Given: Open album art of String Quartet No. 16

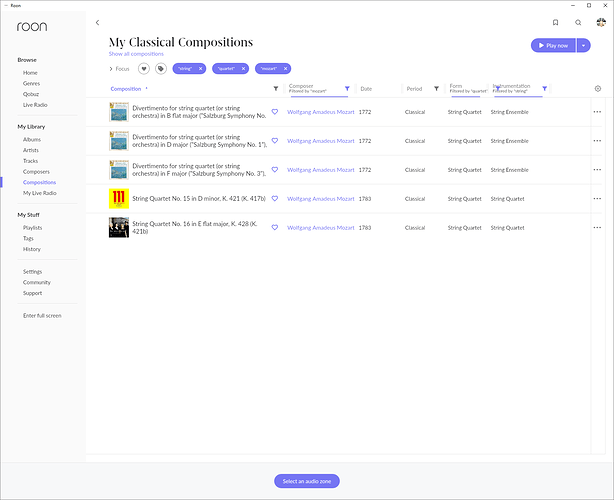Looking at the screenshot, I should point(119,227).
